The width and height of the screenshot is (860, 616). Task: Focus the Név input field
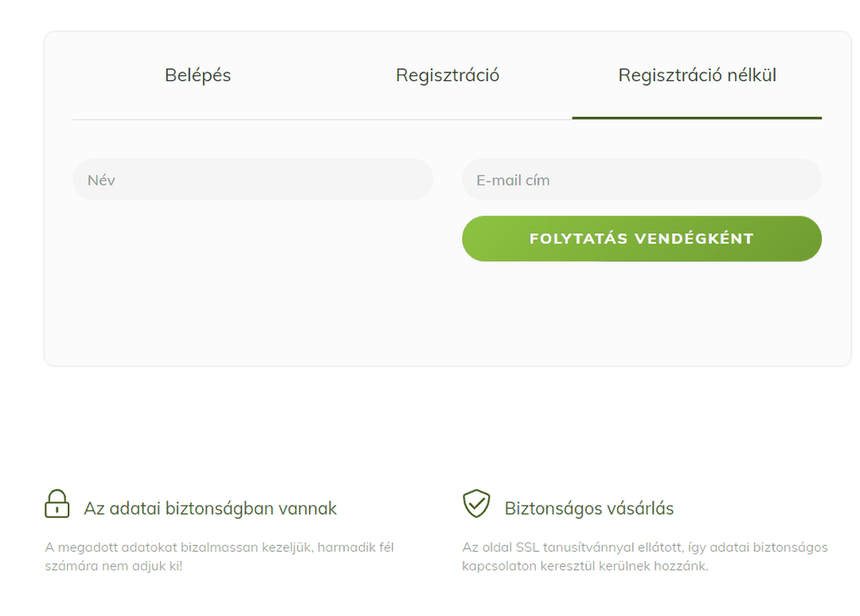tap(253, 180)
